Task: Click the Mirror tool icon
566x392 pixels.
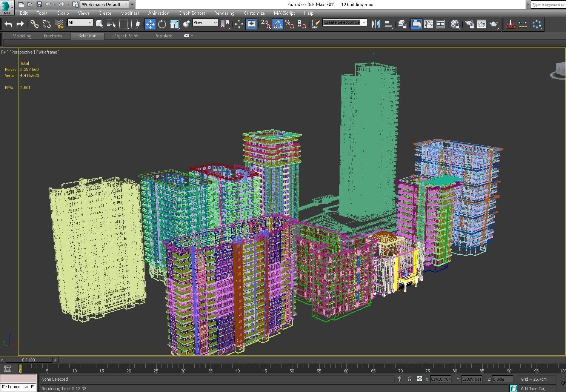Action: (376, 24)
